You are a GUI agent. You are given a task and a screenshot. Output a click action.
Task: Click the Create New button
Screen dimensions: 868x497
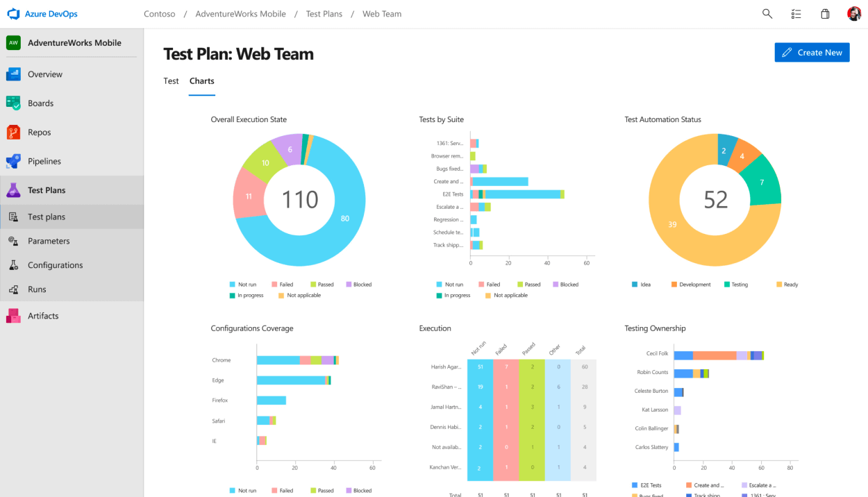point(812,53)
